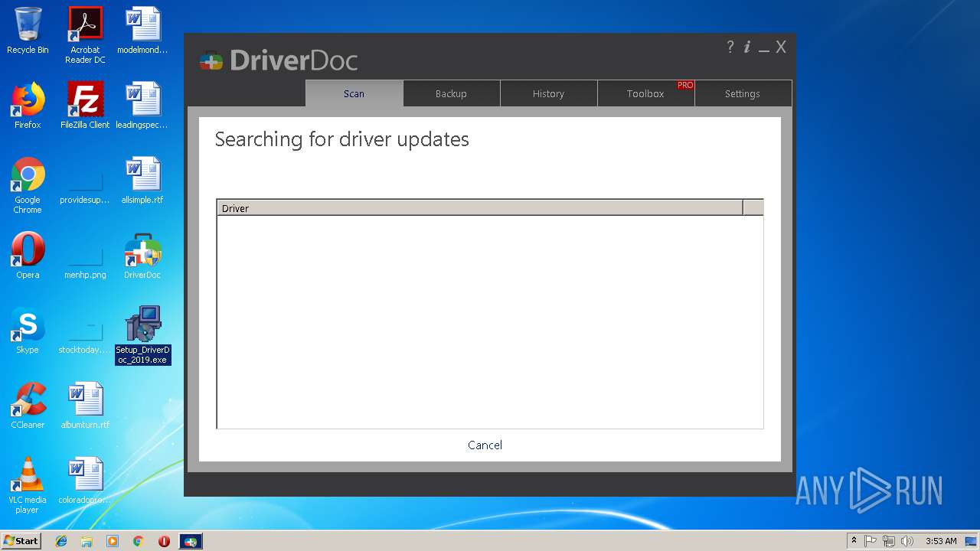
Task: Open the network tray icon
Action: tap(889, 541)
